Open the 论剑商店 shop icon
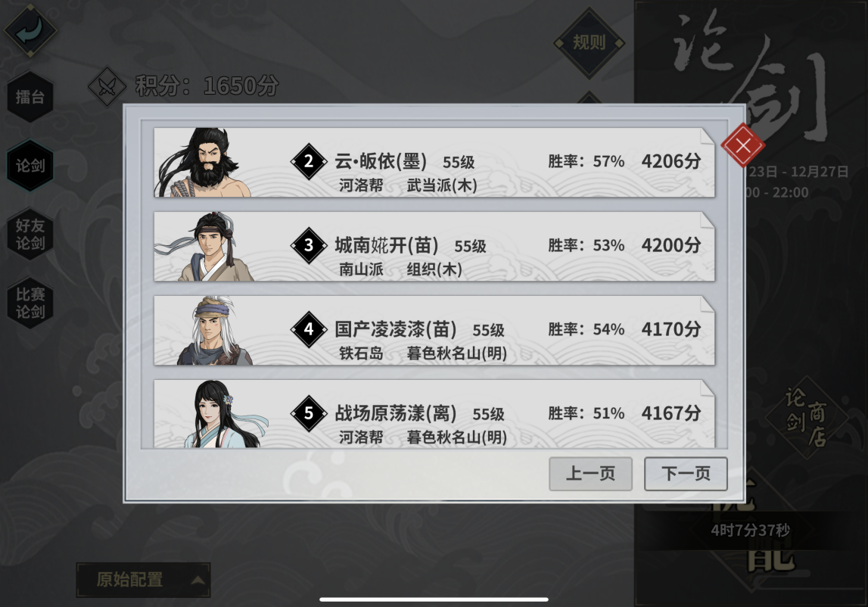The width and height of the screenshot is (868, 607). (x=806, y=417)
